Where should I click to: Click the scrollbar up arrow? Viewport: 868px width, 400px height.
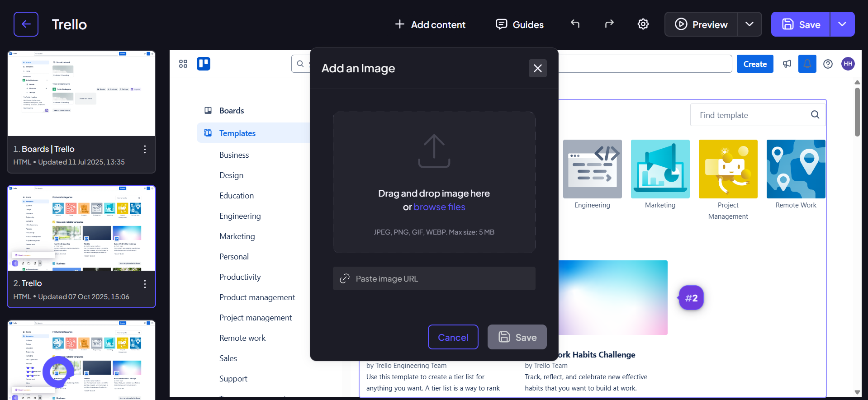[857, 82]
